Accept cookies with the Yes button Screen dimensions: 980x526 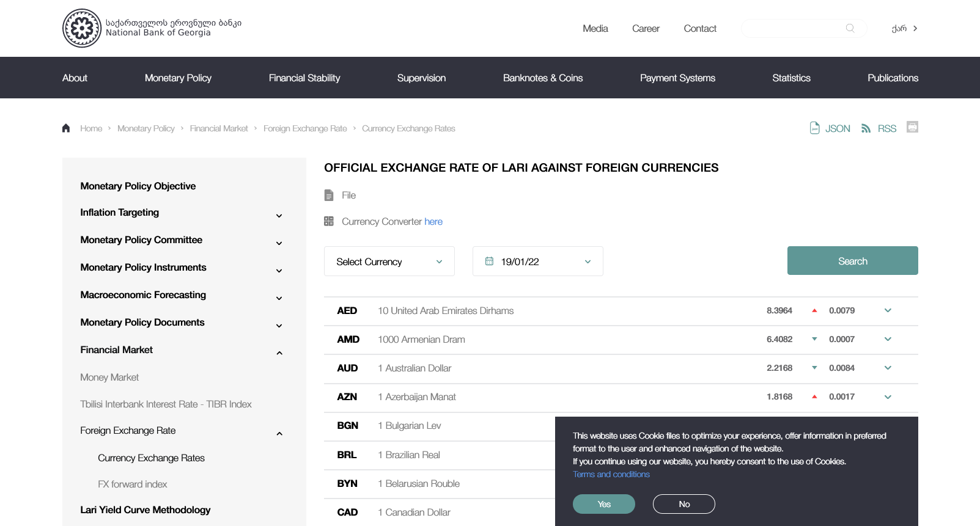603,504
